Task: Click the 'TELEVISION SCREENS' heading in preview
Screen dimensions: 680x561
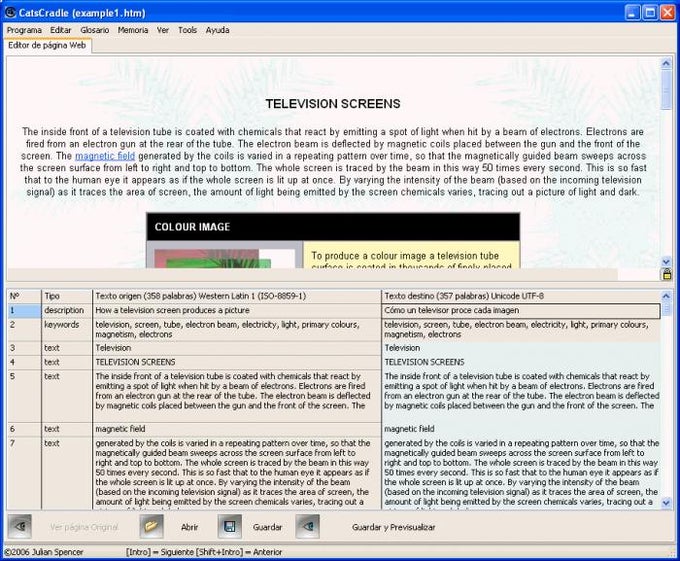Action: pyautogui.click(x=333, y=104)
